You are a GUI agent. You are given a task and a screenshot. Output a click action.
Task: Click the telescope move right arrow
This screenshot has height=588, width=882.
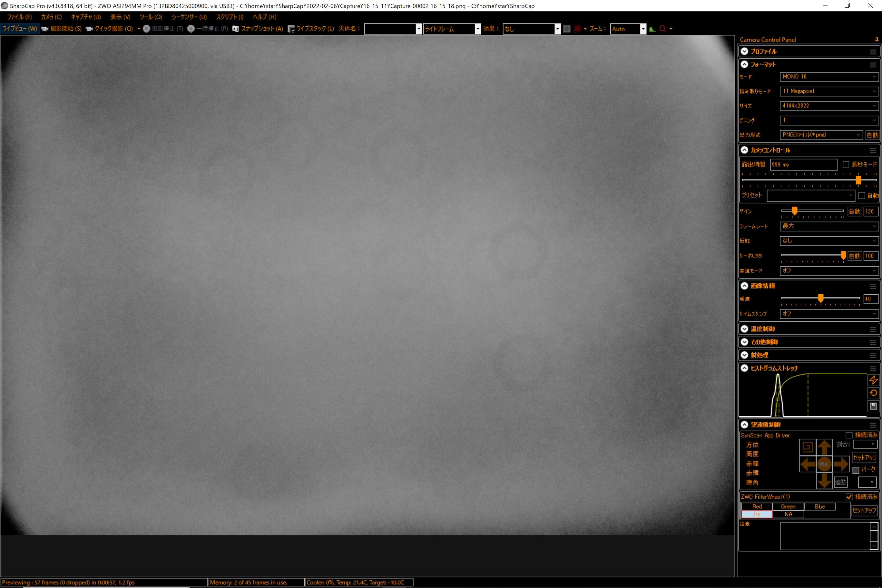pyautogui.click(x=841, y=464)
